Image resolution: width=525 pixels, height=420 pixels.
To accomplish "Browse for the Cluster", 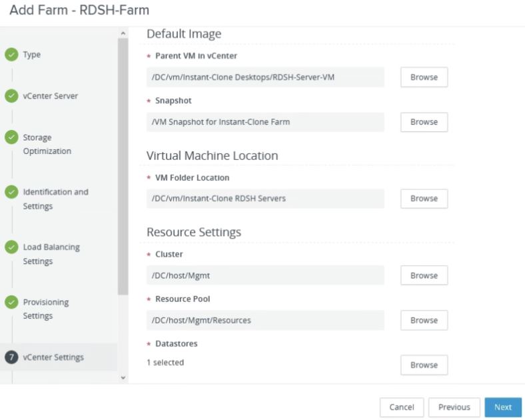I will pyautogui.click(x=424, y=275).
